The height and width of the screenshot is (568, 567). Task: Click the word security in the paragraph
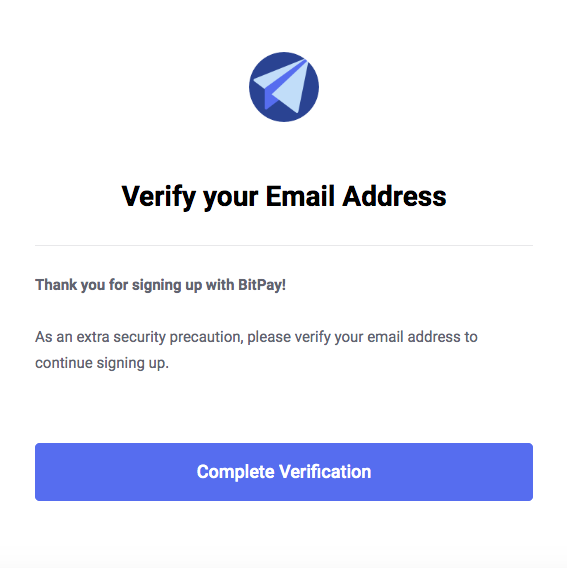click(x=139, y=338)
